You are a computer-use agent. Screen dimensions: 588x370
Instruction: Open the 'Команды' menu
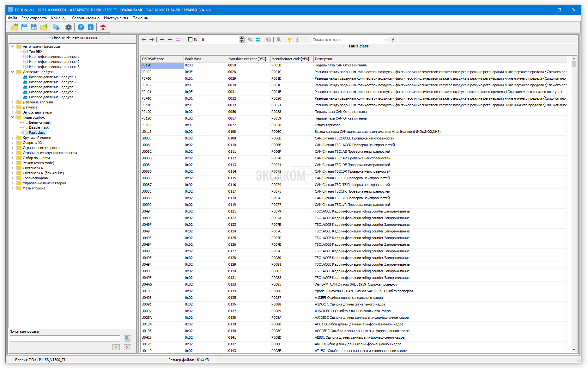[x=59, y=18]
